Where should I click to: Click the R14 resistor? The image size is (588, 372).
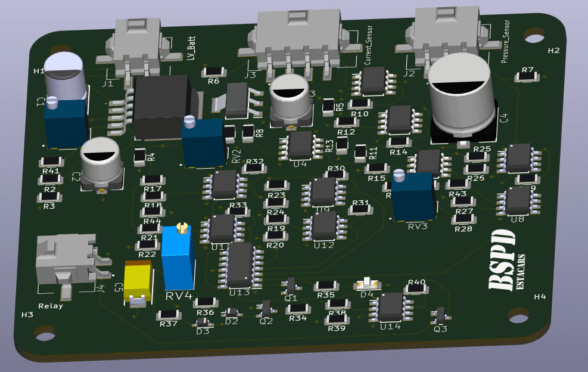pos(399,142)
